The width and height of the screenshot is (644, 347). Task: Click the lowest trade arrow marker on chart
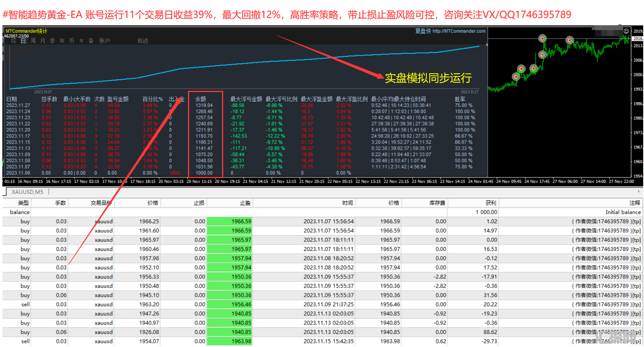point(516,76)
